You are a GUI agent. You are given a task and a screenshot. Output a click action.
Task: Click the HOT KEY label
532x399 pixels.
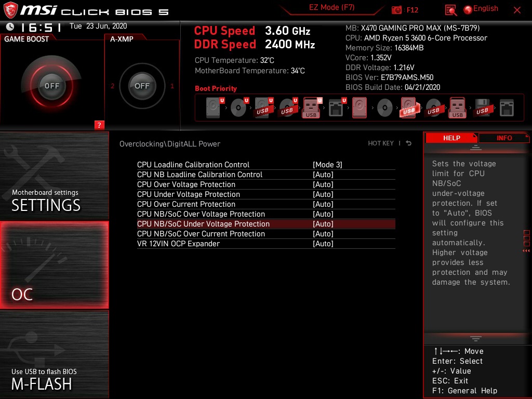(x=381, y=143)
